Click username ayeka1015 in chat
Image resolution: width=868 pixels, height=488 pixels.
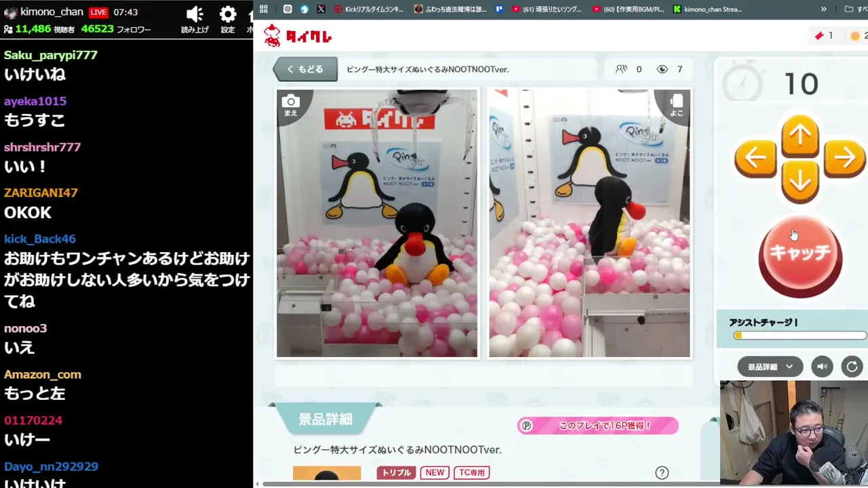35,101
